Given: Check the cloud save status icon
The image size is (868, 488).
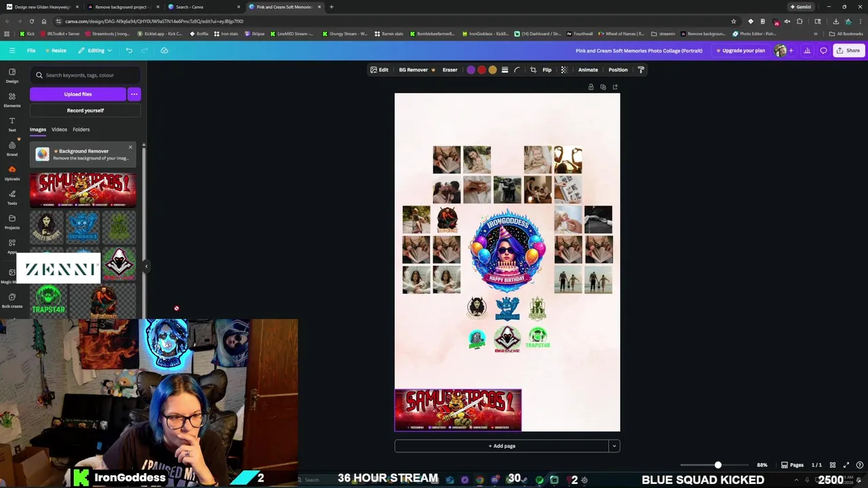Looking at the screenshot, I should coord(164,50).
